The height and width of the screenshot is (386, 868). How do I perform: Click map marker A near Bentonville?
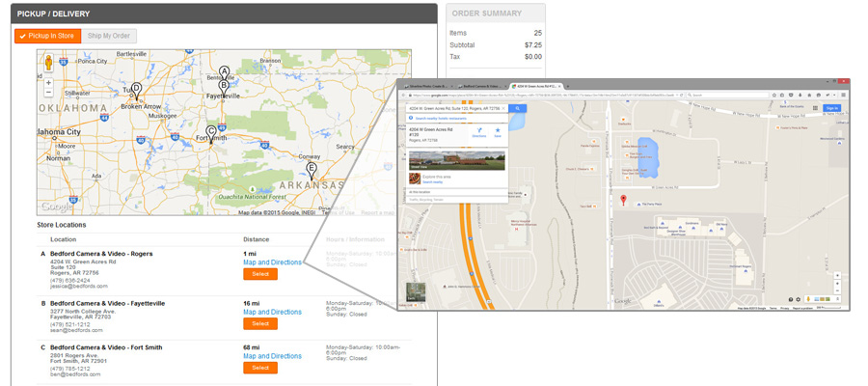click(224, 73)
